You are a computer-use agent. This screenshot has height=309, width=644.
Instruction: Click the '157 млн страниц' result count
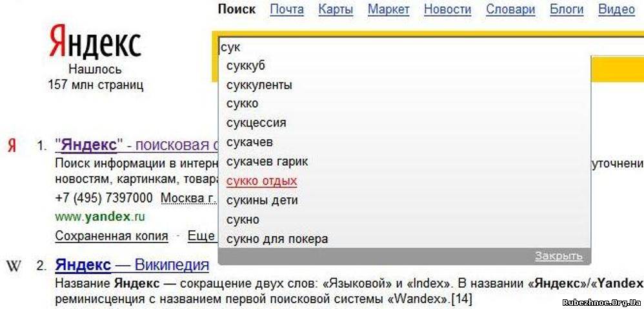point(96,85)
